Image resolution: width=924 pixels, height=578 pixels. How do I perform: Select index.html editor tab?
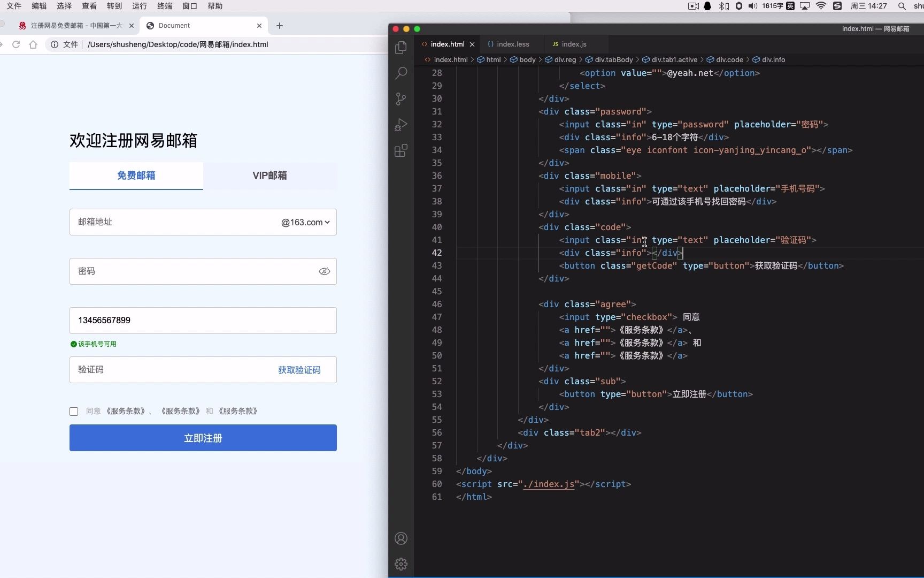tap(448, 44)
